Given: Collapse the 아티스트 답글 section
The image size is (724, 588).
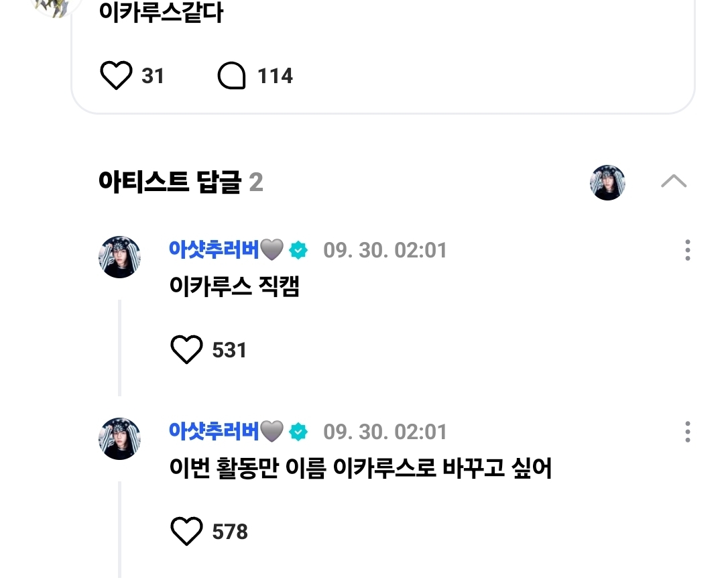Looking at the screenshot, I should coord(674,181).
